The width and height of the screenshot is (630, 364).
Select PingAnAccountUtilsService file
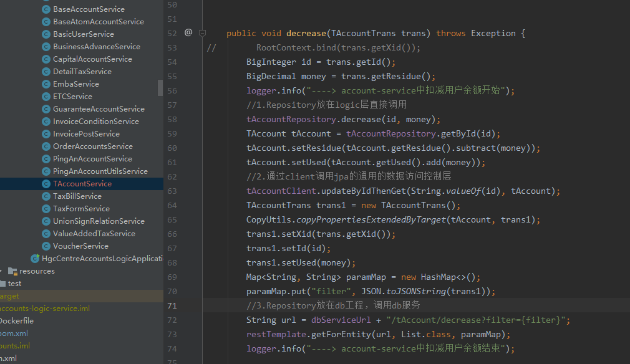(x=100, y=171)
